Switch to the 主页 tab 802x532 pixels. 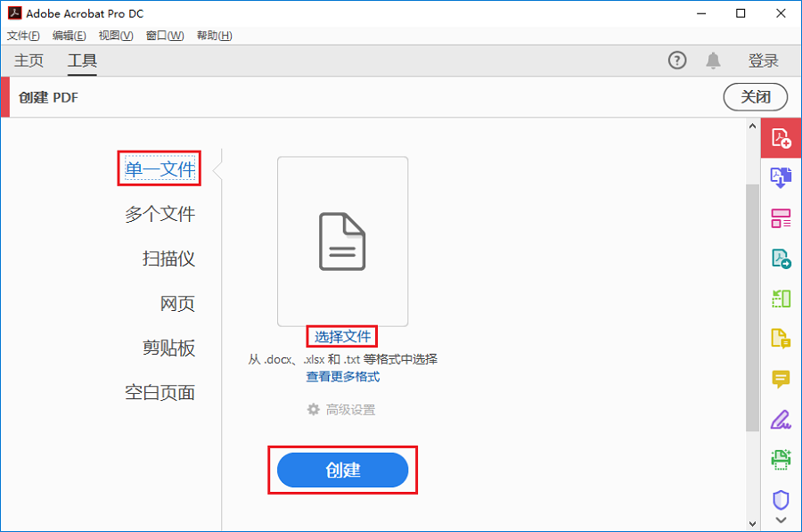pyautogui.click(x=29, y=61)
